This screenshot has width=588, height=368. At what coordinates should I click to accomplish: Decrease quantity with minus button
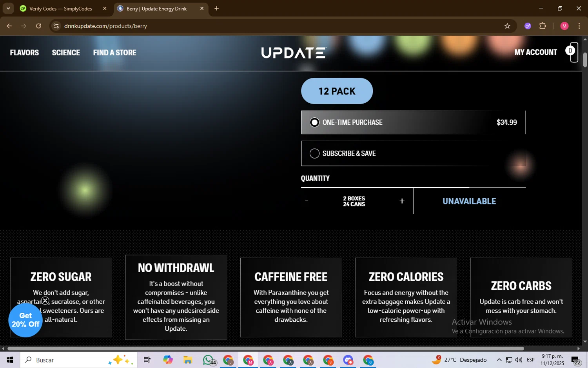tap(307, 201)
